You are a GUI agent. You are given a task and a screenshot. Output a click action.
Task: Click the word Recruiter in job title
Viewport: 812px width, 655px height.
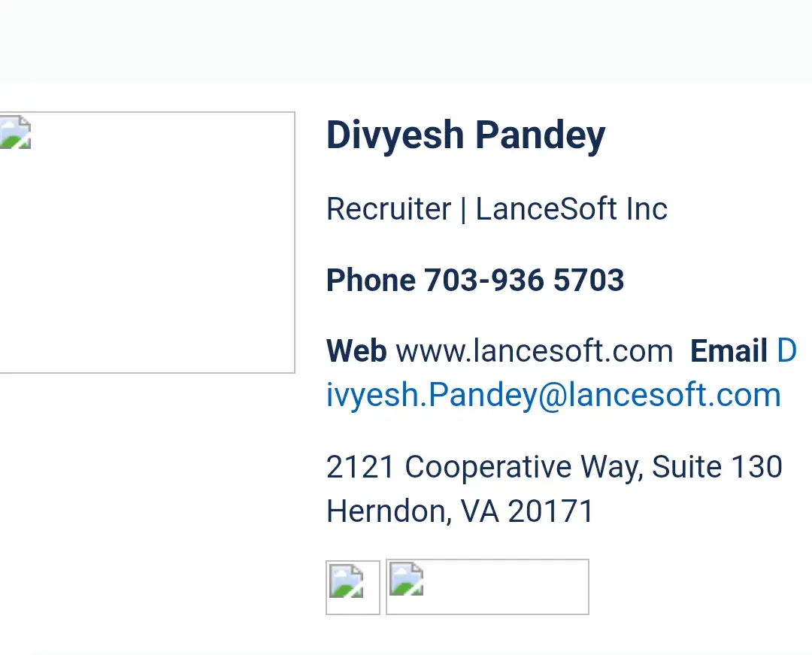389,209
